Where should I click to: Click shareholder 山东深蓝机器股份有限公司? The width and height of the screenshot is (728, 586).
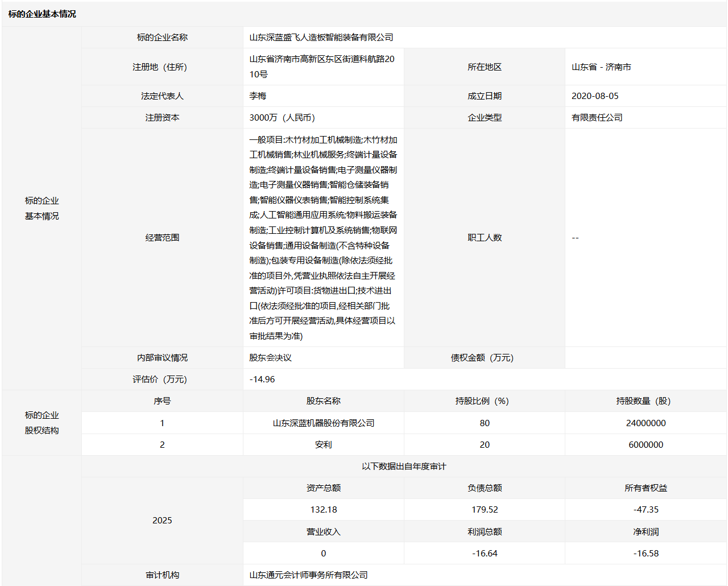pyautogui.click(x=324, y=423)
